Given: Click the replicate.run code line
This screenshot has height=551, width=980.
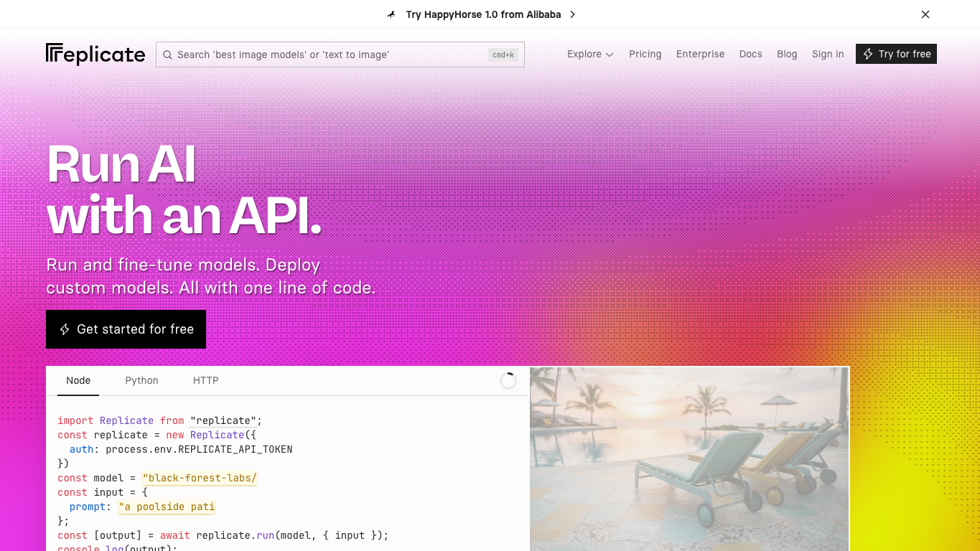Looking at the screenshot, I should (223, 535).
